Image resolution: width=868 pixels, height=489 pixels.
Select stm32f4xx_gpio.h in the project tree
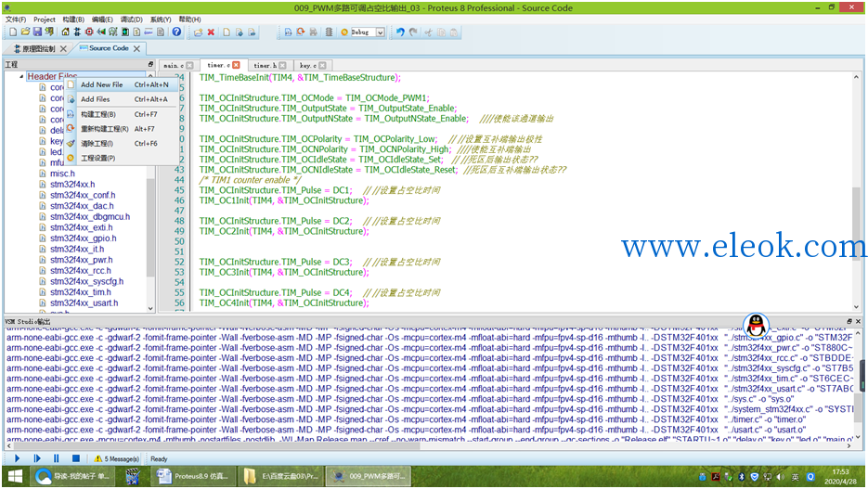pos(83,238)
